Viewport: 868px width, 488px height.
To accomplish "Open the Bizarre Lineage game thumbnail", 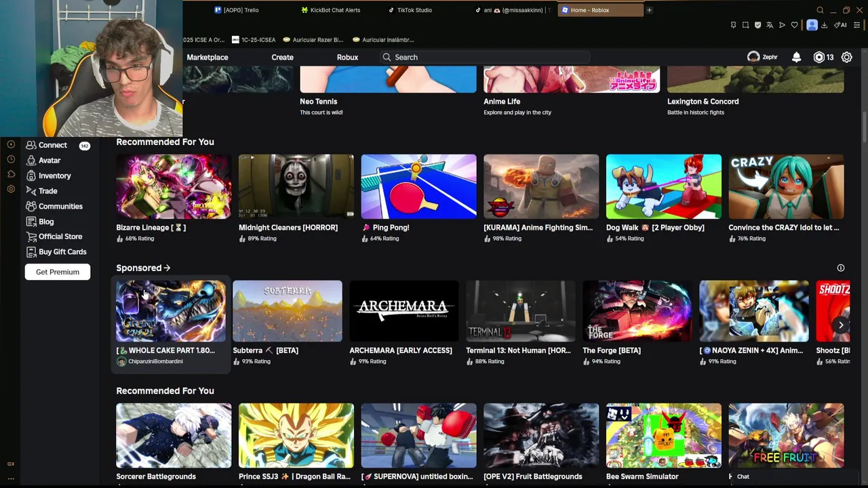I will [x=174, y=186].
